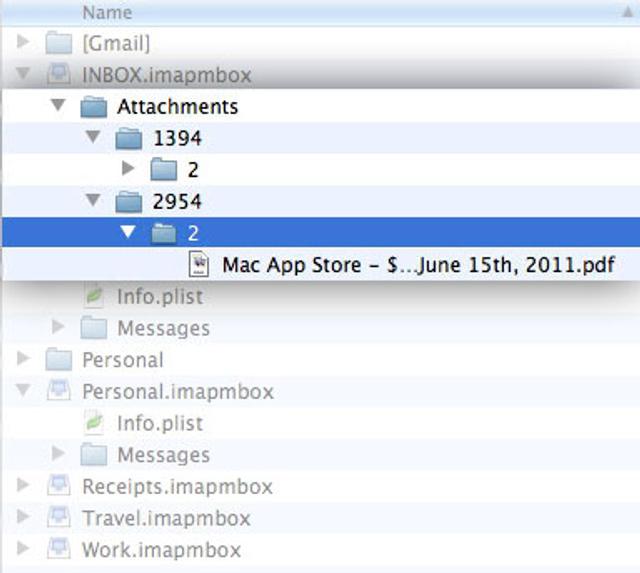Select Work.imapmbox name

(x=162, y=550)
